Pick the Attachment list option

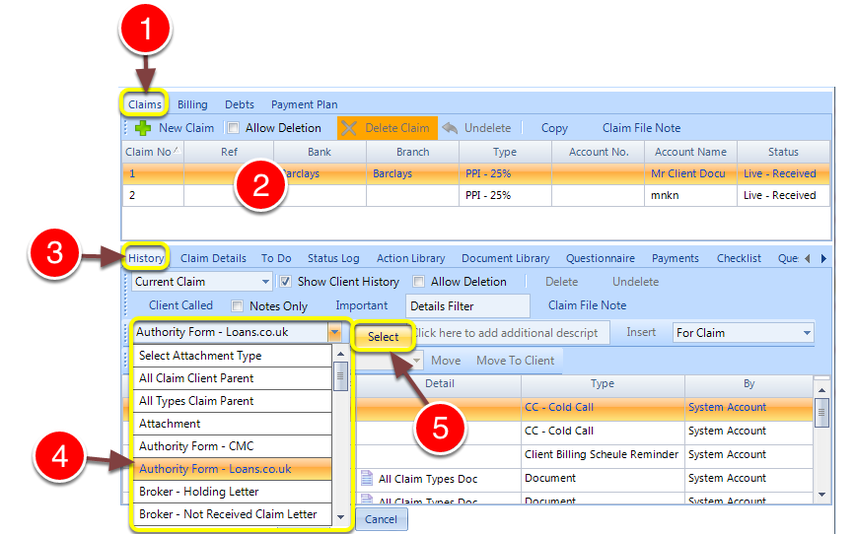click(232, 424)
